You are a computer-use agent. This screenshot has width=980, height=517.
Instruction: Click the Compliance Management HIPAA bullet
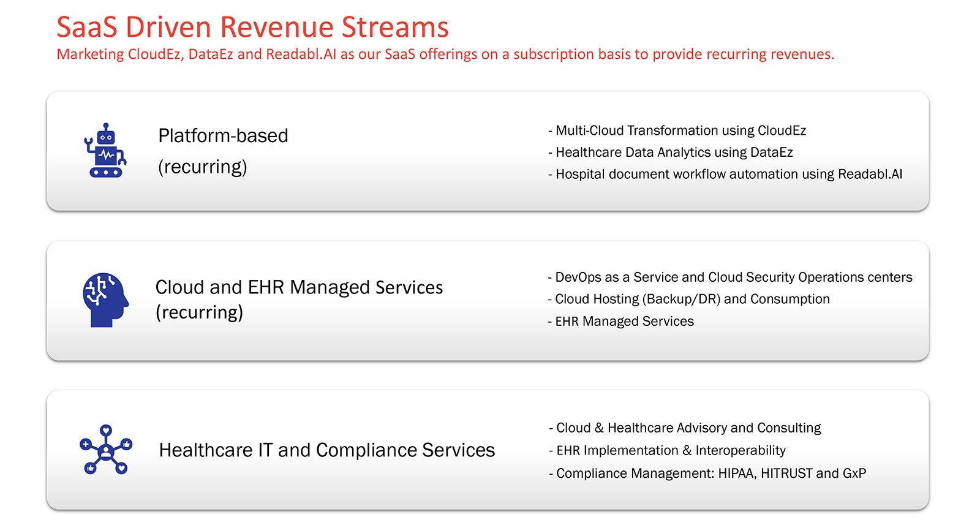point(708,474)
